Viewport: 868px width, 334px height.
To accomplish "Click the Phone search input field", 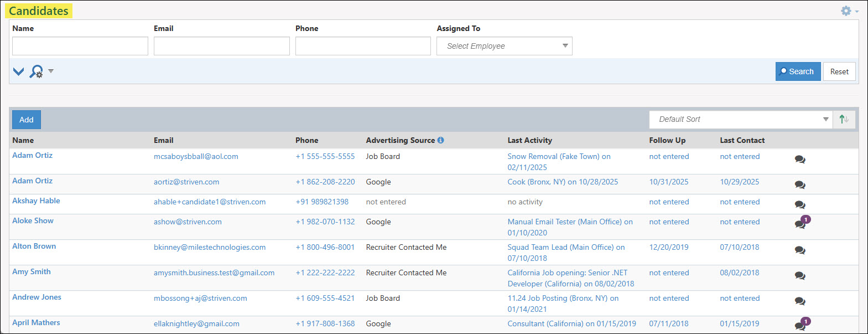I will (x=363, y=46).
